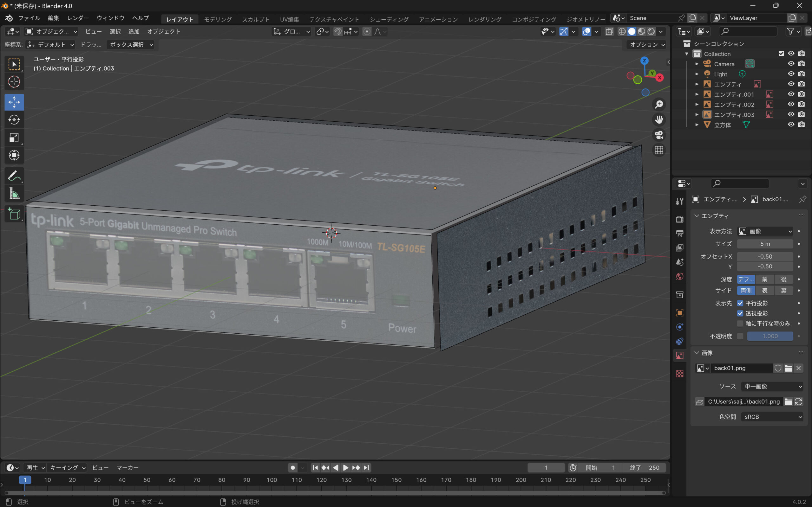Click the 3D Cursor tool
This screenshot has width=812, height=507.
point(14,81)
